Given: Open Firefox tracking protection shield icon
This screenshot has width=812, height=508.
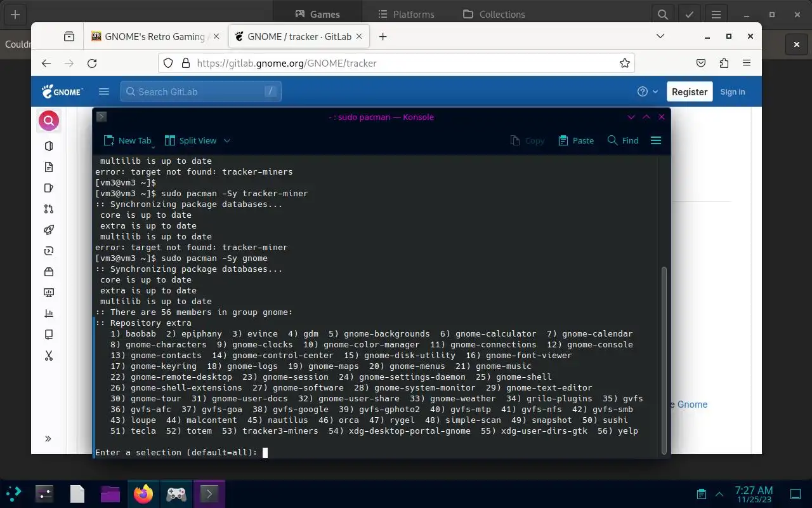Looking at the screenshot, I should (x=168, y=63).
